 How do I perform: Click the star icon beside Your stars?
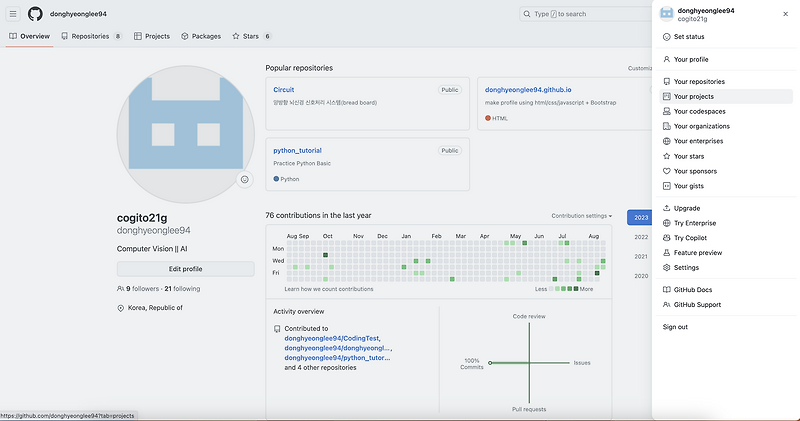tap(666, 156)
